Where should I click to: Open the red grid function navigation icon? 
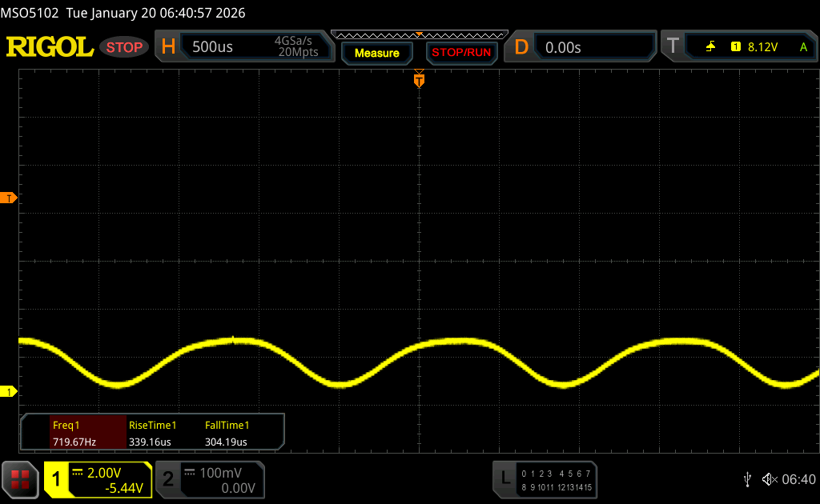[x=20, y=479]
